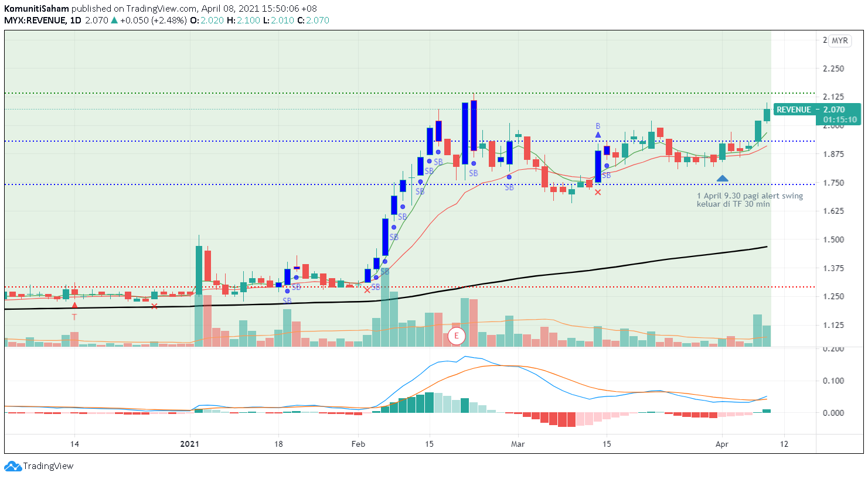Viewport: 868px width, 479px height.
Task: Click the 2.250 price axis label
Action: tap(833, 69)
